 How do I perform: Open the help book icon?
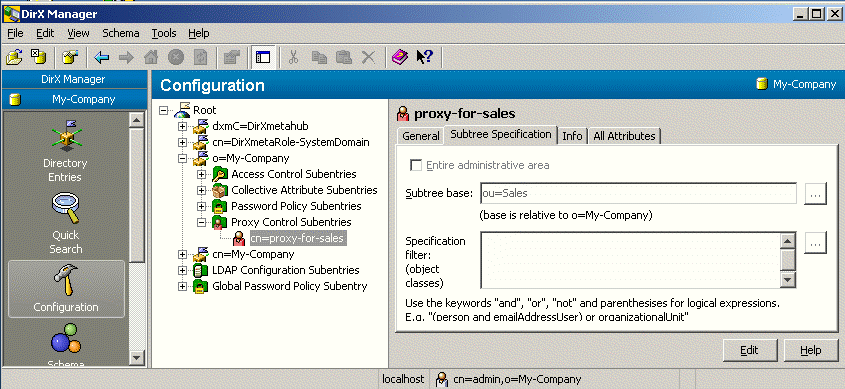click(x=400, y=57)
